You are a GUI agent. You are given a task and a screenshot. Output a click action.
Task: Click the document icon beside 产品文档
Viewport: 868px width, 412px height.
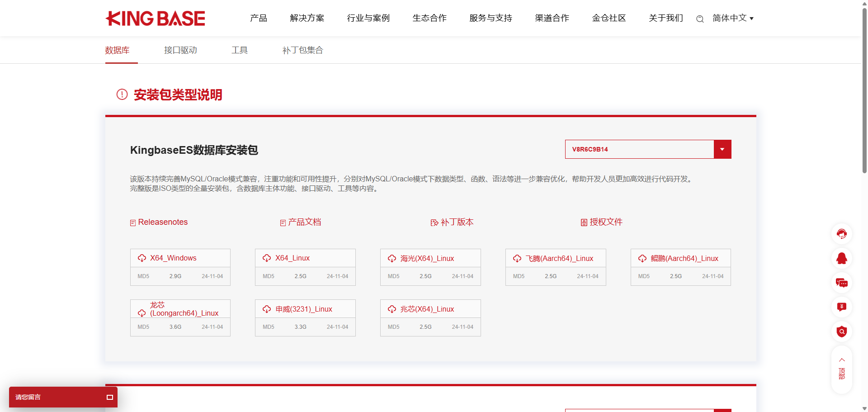pyautogui.click(x=283, y=223)
